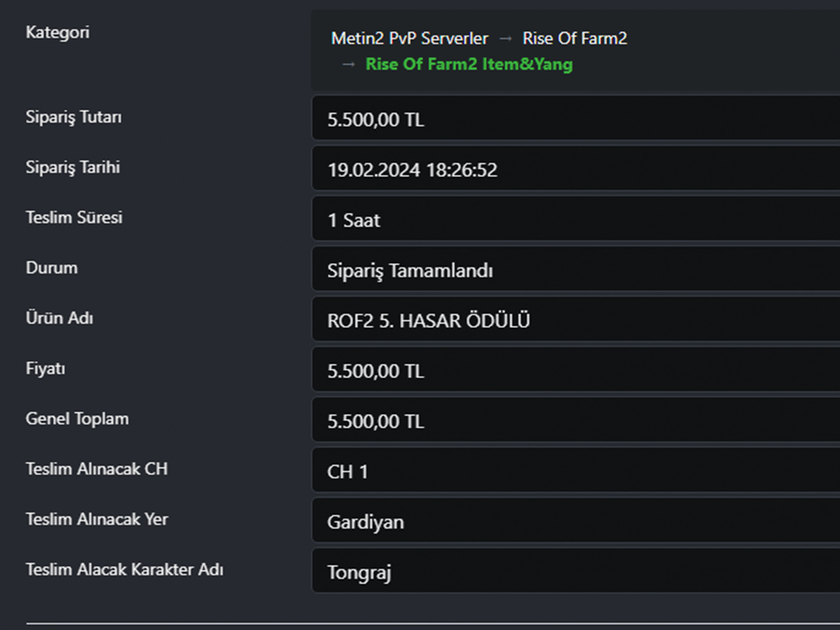Click the Ürün Adı label
The image size is (840, 630).
tap(59, 318)
